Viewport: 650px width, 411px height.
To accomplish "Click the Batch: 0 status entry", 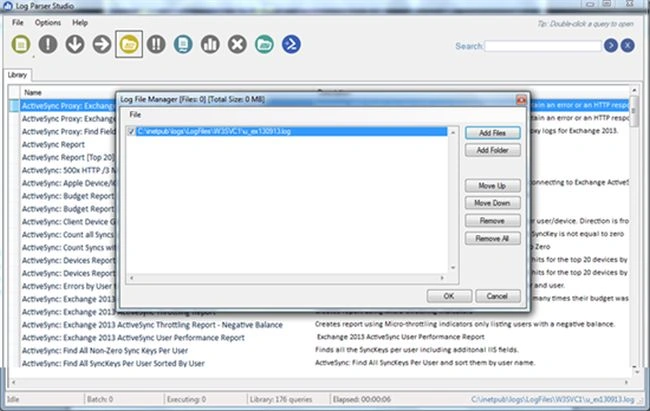I will [x=100, y=399].
